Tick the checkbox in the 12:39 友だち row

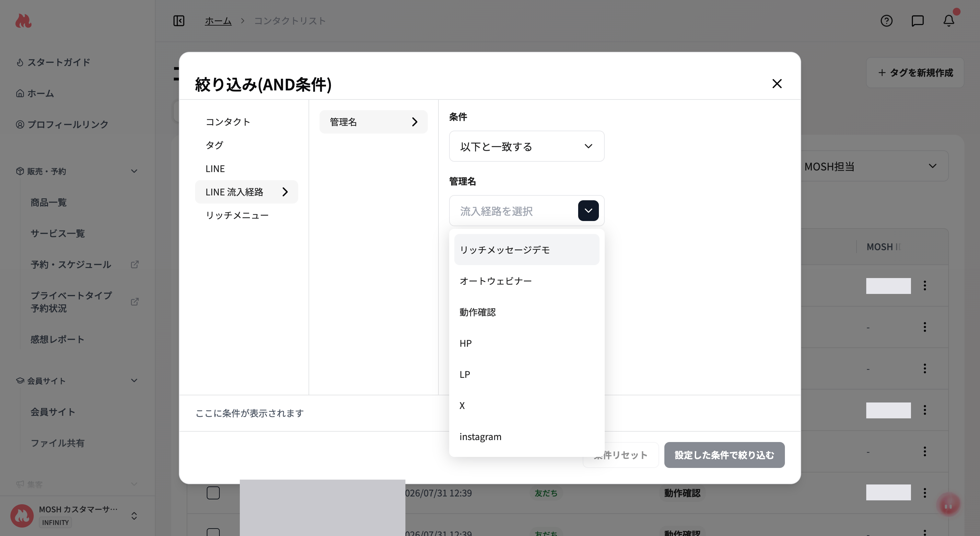(213, 493)
